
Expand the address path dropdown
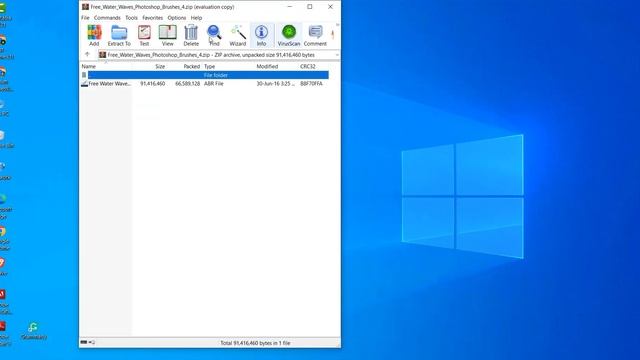337,55
